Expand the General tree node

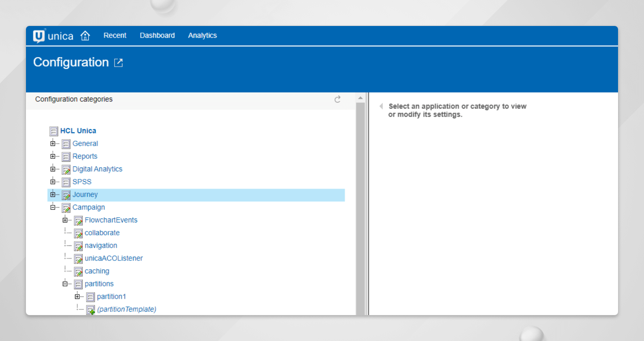pos(53,144)
